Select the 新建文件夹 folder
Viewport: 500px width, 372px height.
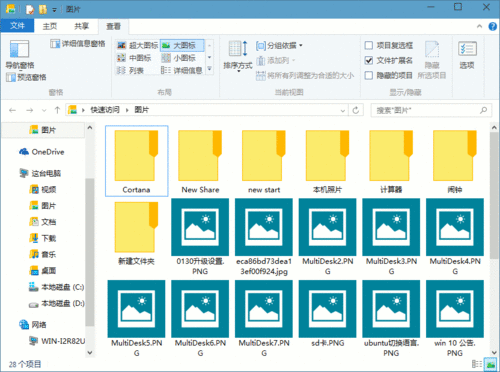136,233
